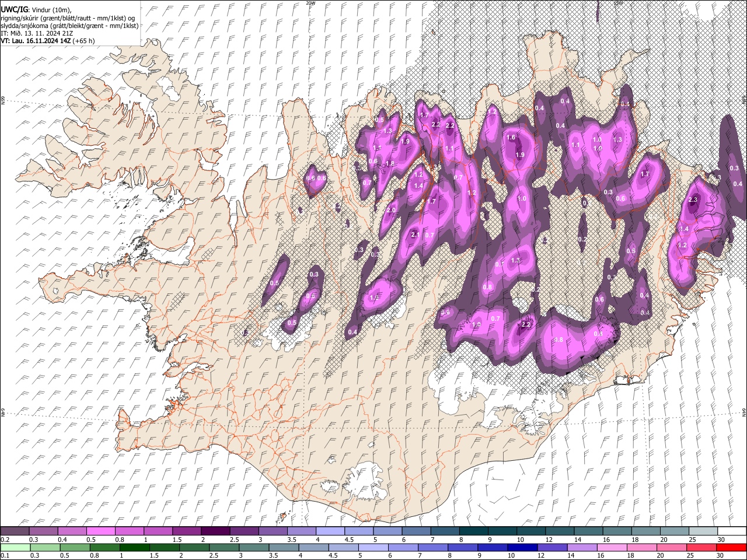Viewport: 747px width, 560px height.
Task: Click the 14–16 violet swatch in lower legend row
Action: click(x=582, y=547)
